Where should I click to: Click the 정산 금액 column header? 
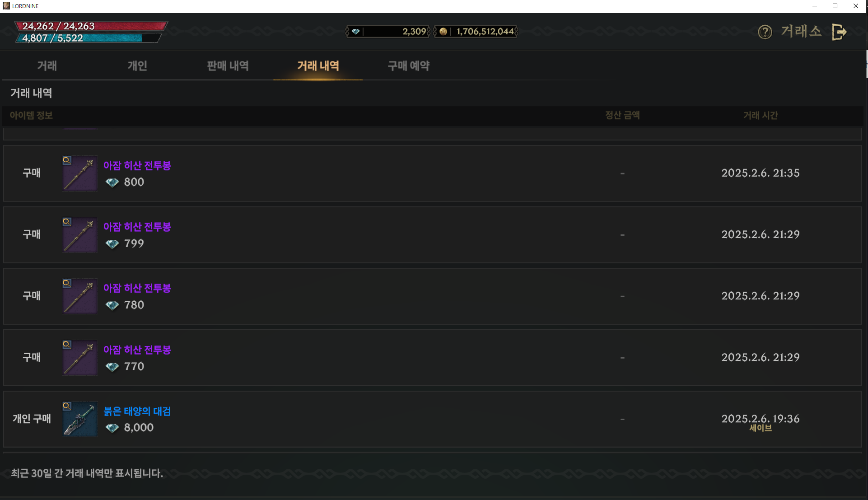point(622,116)
